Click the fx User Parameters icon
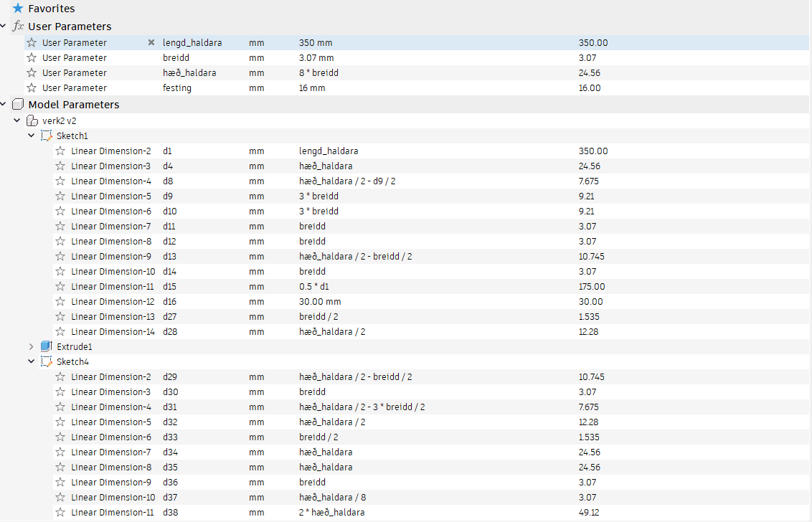The image size is (812, 522). click(x=18, y=26)
